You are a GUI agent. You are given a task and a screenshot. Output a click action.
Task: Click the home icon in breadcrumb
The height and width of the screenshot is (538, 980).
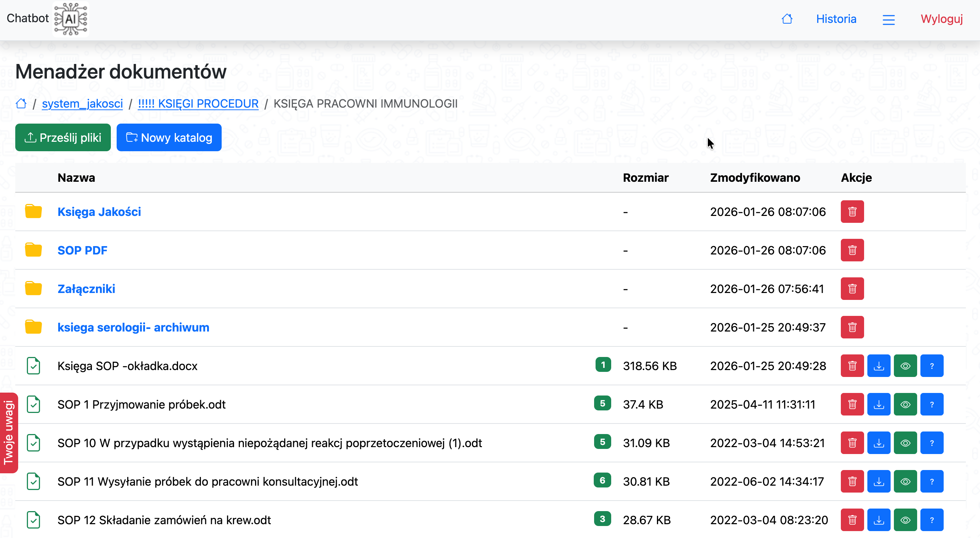click(21, 104)
